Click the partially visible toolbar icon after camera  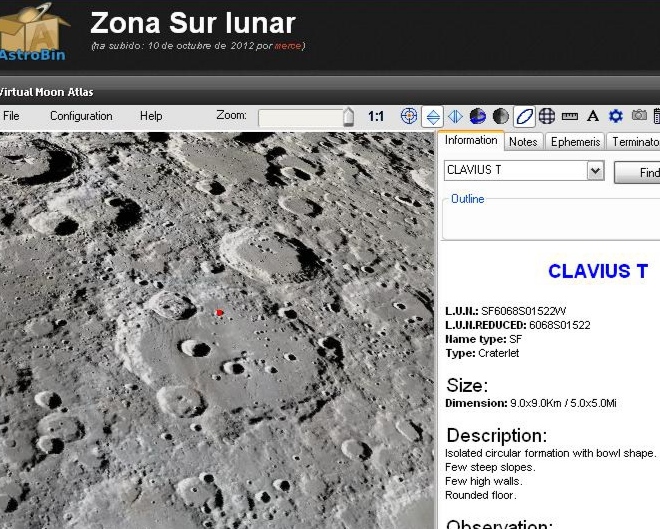pos(656,116)
